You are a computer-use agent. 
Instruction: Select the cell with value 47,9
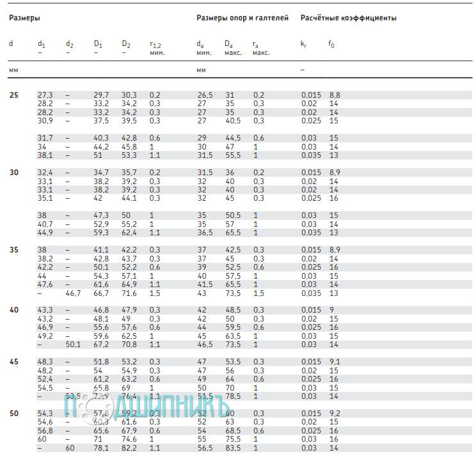(x=129, y=310)
